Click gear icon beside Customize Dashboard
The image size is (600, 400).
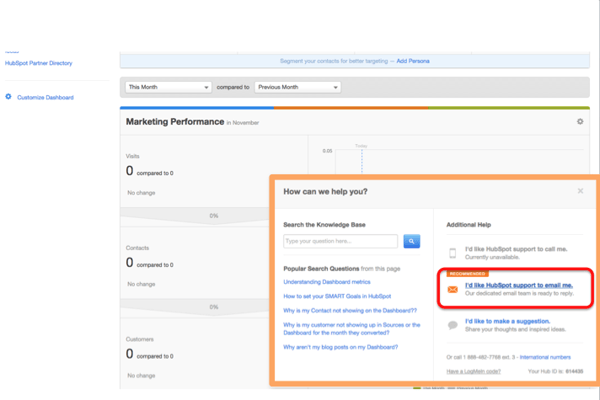click(x=8, y=97)
